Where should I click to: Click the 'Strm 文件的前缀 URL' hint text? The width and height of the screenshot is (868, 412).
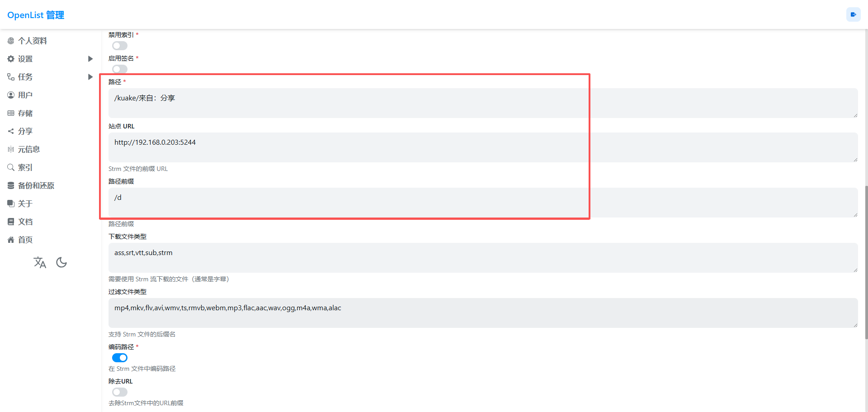(138, 169)
